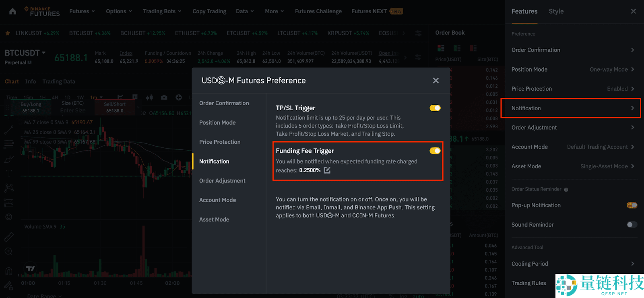Viewport: 644px width, 298px height.
Task: Toggle the Pop-up Notification switch
Action: (x=632, y=205)
